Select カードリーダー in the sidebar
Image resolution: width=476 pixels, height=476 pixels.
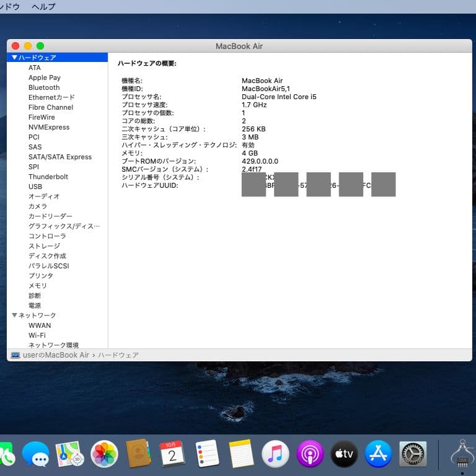(x=50, y=216)
